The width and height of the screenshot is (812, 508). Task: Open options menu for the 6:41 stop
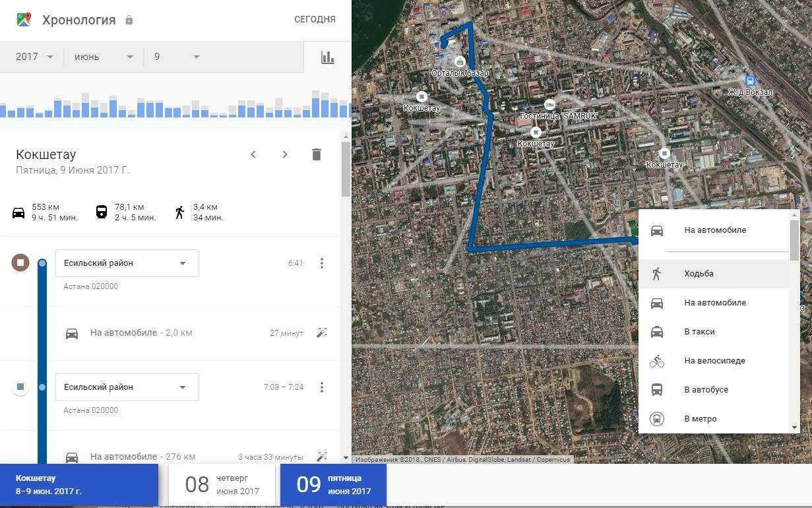pyautogui.click(x=322, y=263)
